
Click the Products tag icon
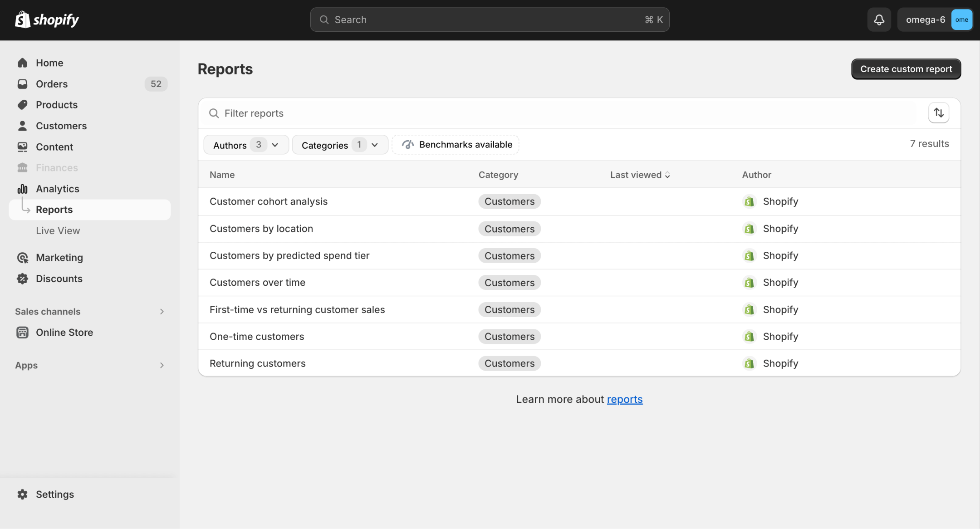22,105
